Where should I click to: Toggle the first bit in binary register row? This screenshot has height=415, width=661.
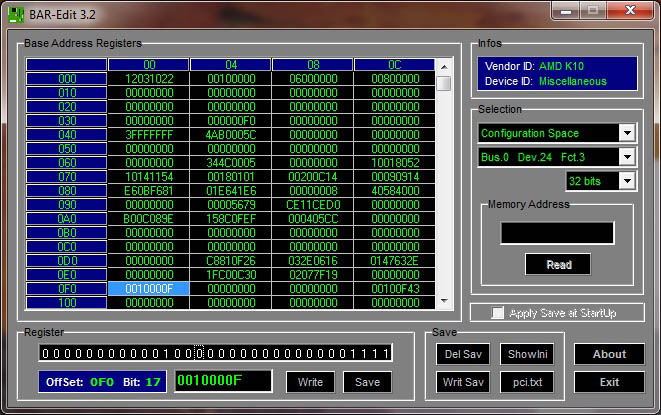click(x=46, y=353)
